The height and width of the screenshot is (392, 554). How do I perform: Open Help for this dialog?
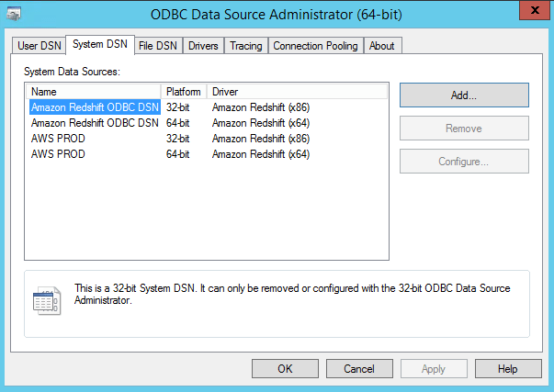tap(508, 369)
